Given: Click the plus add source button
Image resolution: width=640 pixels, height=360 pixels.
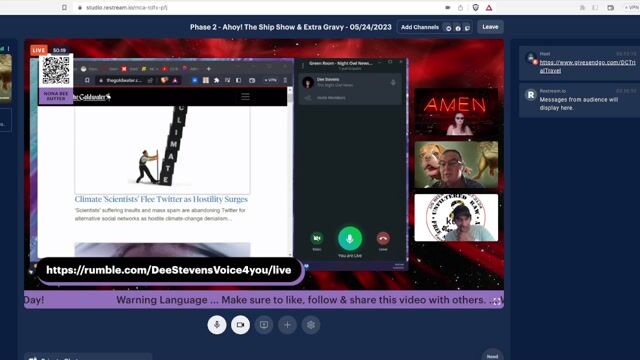Looking at the screenshot, I should tap(287, 325).
